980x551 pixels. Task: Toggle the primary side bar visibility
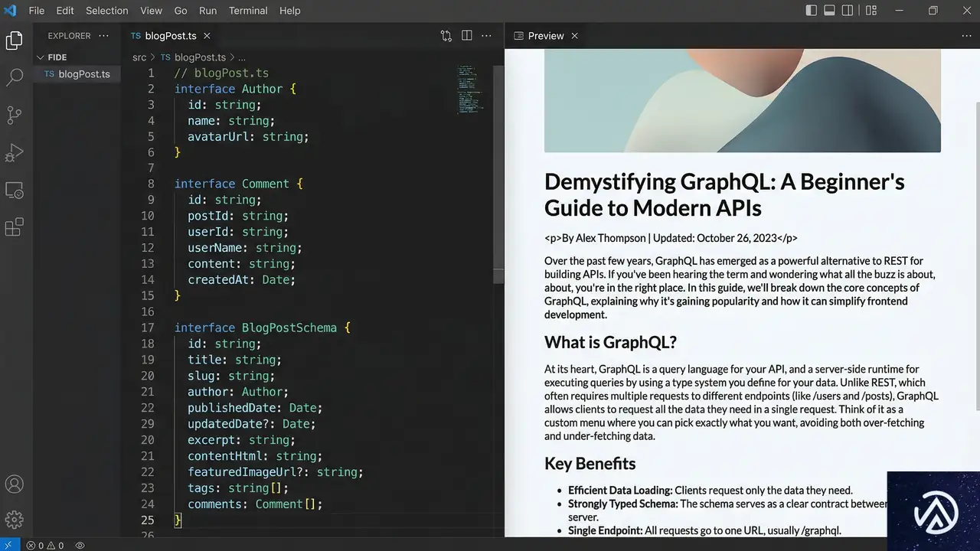(812, 11)
